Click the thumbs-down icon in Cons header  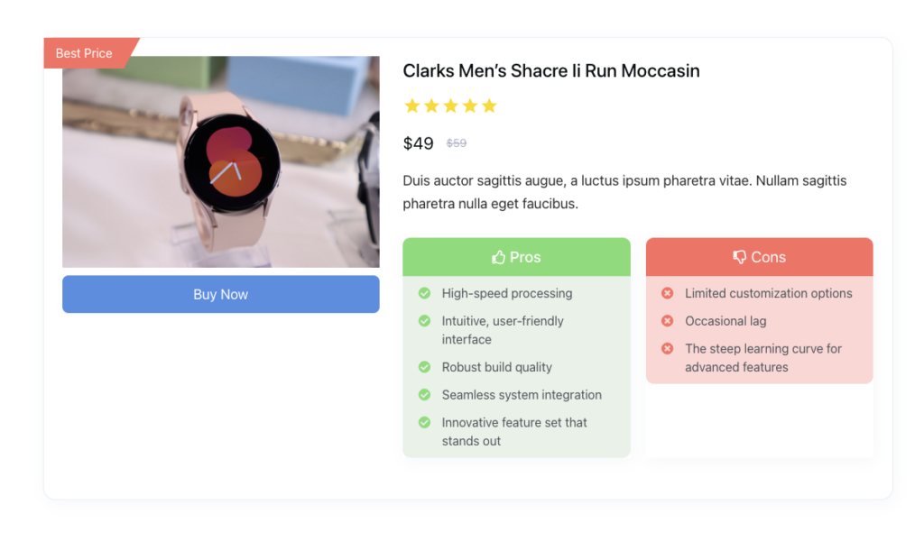(740, 257)
